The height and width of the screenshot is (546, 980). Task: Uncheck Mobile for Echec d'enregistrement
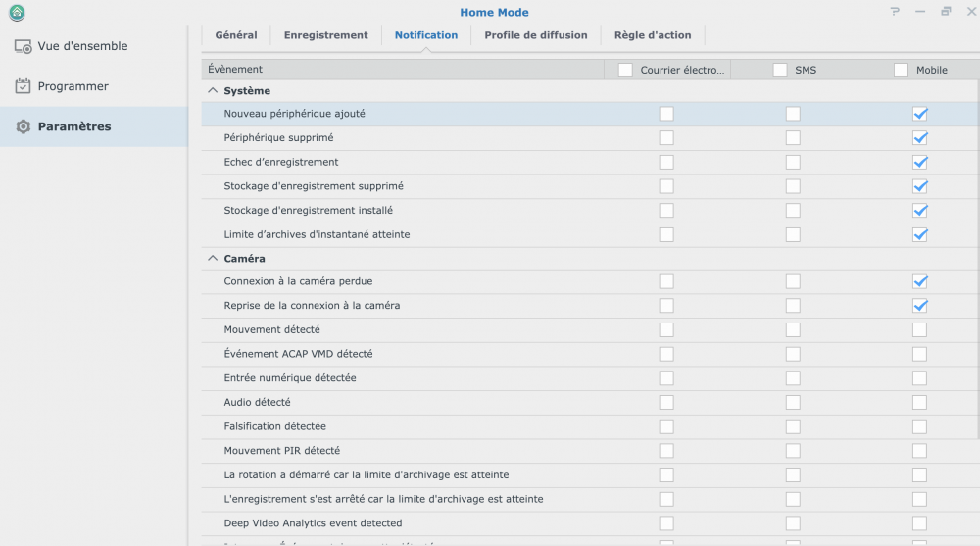click(919, 162)
